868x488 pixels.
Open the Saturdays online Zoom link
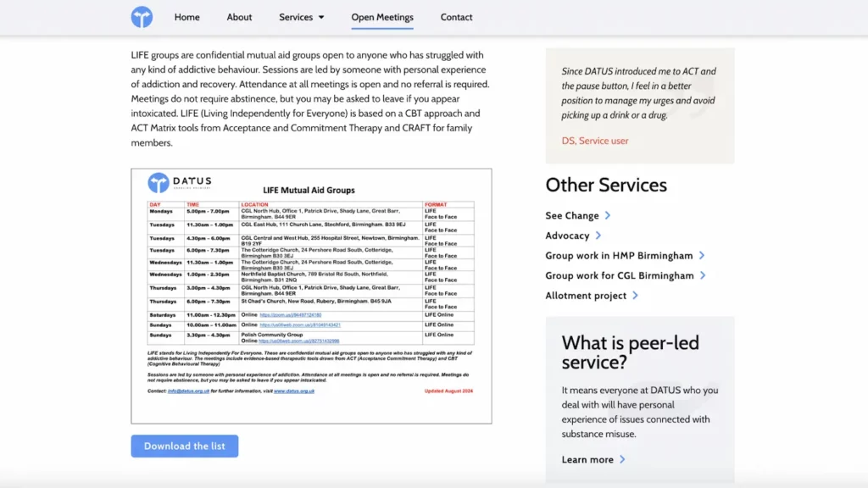point(291,315)
